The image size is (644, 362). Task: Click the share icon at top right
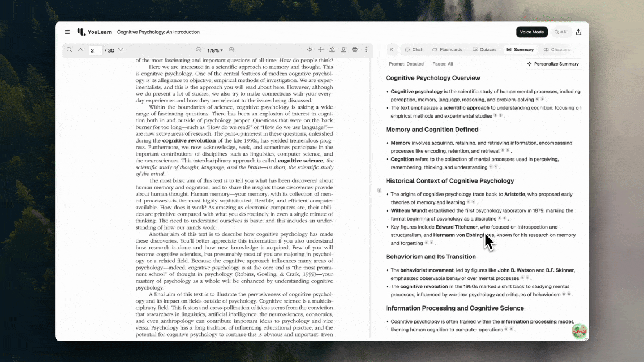(x=578, y=32)
